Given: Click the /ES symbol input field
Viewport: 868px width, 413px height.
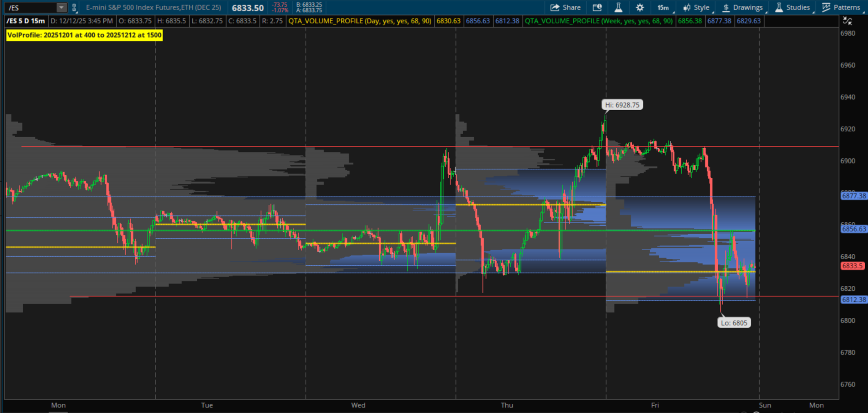Looking at the screenshot, I should coord(30,7).
